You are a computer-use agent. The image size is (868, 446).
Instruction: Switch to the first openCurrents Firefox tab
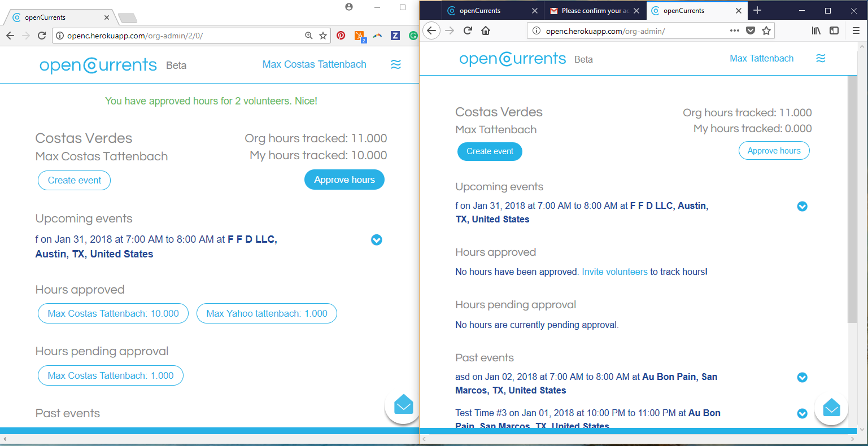[486, 10]
